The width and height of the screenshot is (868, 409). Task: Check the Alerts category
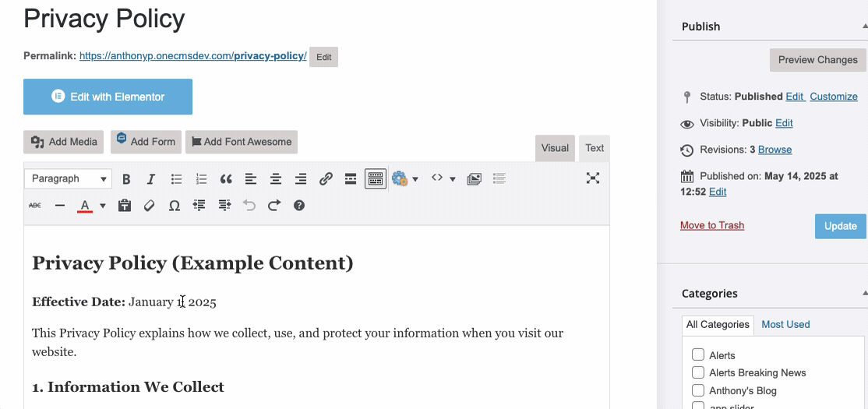pyautogui.click(x=698, y=355)
